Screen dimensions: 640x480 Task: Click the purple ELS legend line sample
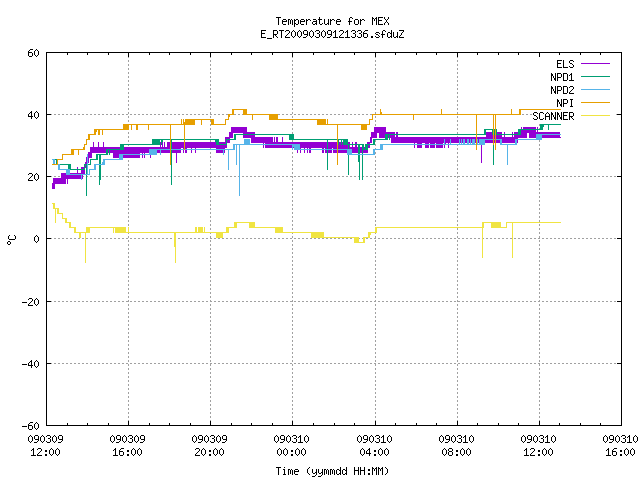(x=595, y=64)
